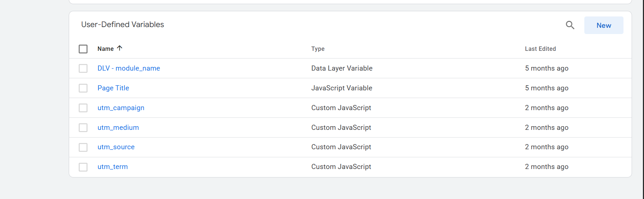Select the utm_medium row checkbox
The image size is (644, 199).
click(83, 128)
